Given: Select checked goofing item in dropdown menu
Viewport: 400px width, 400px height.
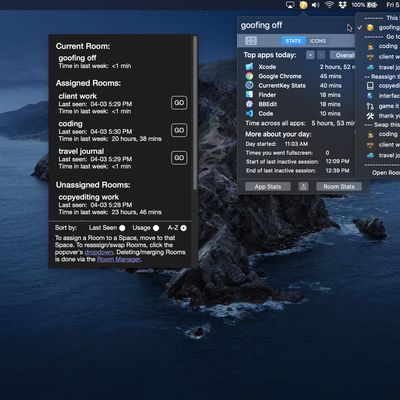Looking at the screenshot, I should pos(378,28).
